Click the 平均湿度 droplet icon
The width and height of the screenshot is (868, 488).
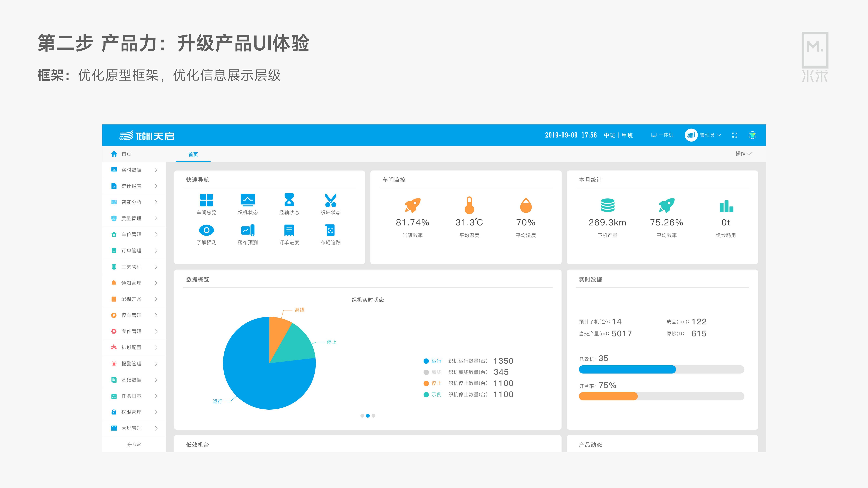(526, 205)
